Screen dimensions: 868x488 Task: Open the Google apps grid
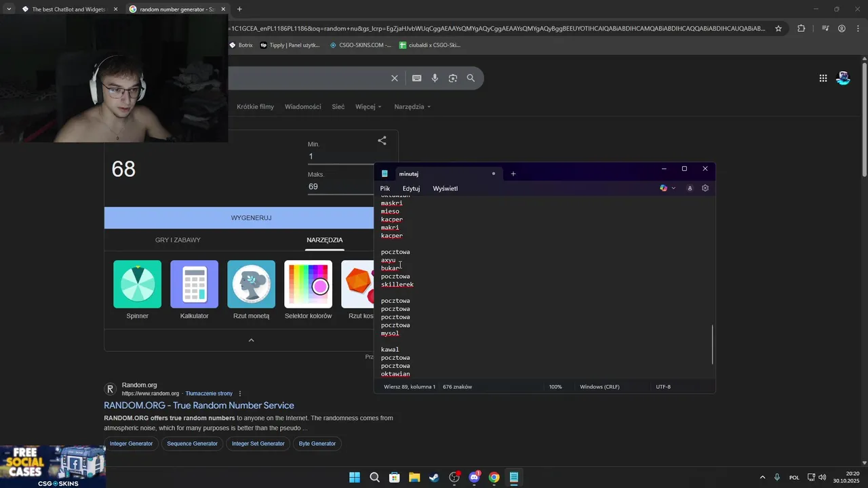pos(823,78)
